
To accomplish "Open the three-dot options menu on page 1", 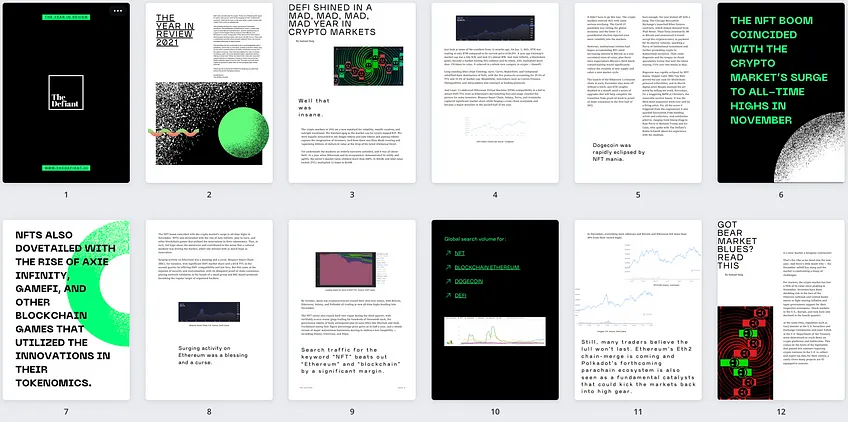I will (x=118, y=11).
